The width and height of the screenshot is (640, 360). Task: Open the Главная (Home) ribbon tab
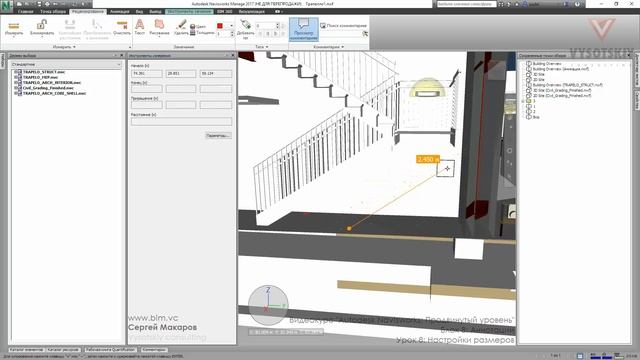25,11
